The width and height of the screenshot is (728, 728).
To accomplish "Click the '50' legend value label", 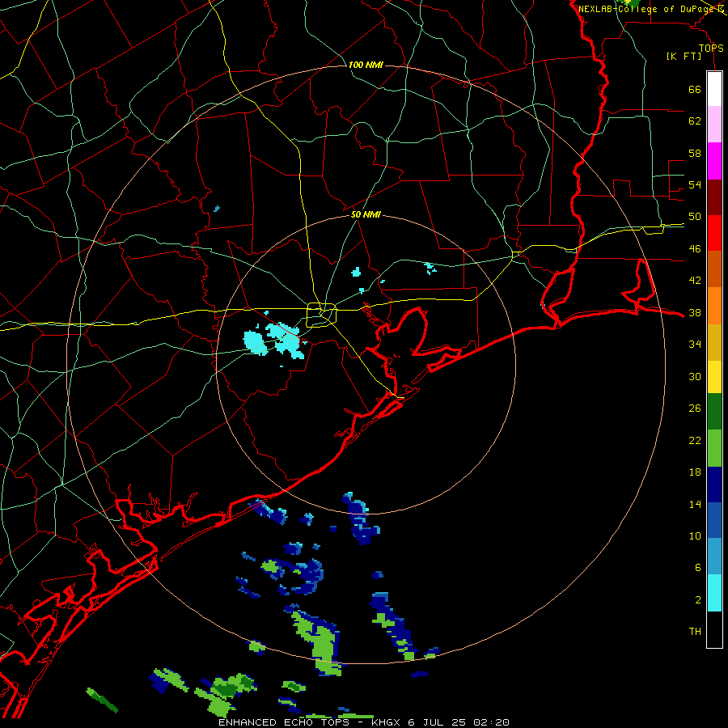I will [x=695, y=217].
